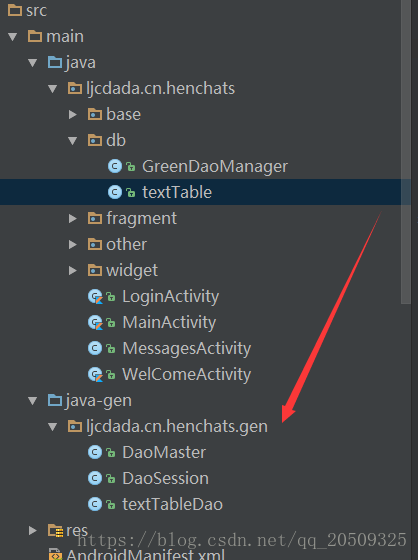418x560 pixels.
Task: Select the db package label
Action: 116,141
